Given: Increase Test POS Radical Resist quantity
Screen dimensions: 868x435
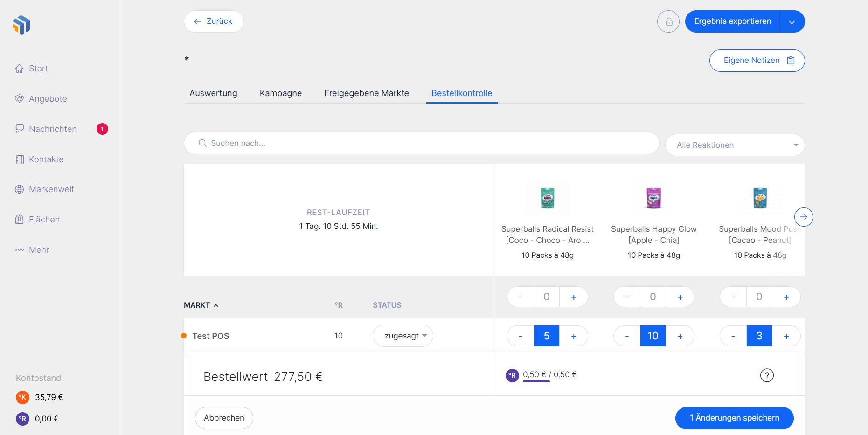Looking at the screenshot, I should [x=573, y=336].
